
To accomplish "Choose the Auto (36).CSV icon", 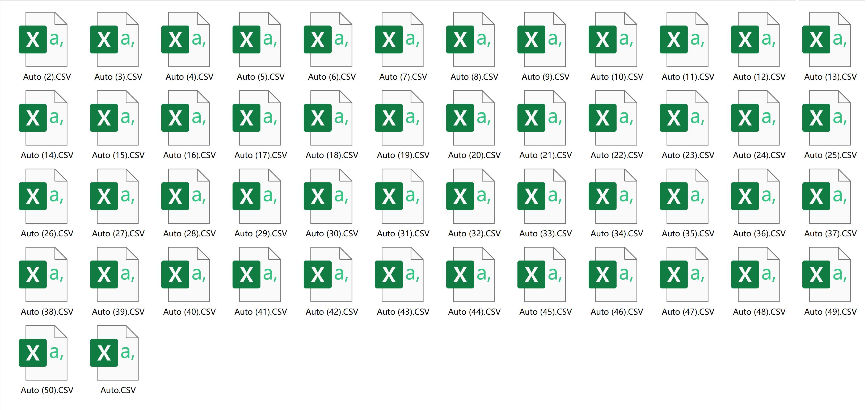I will click(x=756, y=196).
